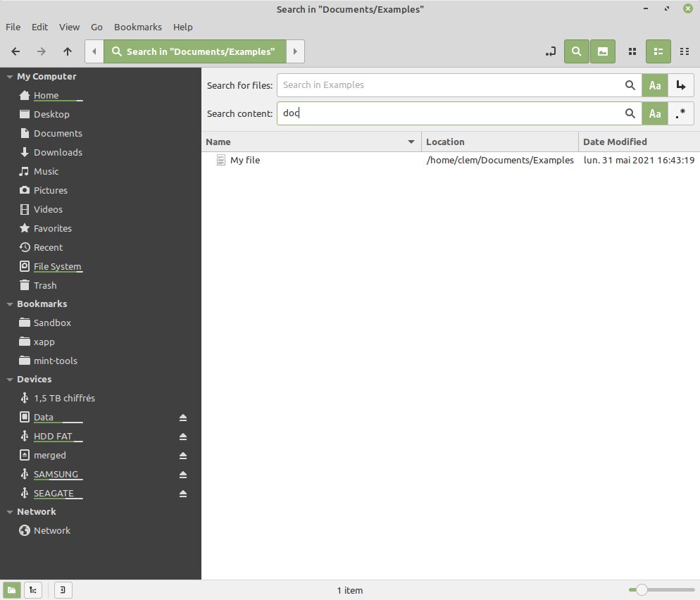The width and height of the screenshot is (700, 600).
Task: Switch to icon grid view
Action: coord(632,51)
